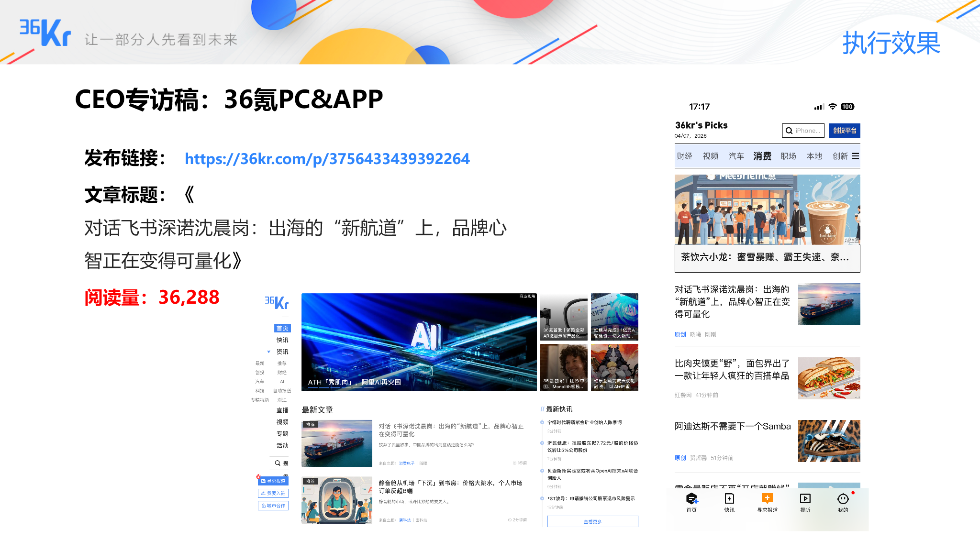
Task: Open newsflash 宁德时代聘请紫金矿业创始人陈景河
Action: pos(584,422)
